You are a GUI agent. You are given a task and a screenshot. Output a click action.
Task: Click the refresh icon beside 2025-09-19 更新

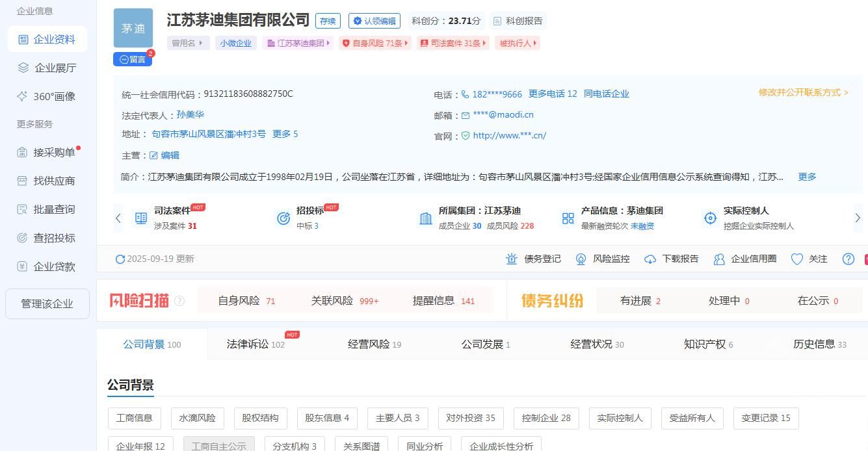(120, 259)
